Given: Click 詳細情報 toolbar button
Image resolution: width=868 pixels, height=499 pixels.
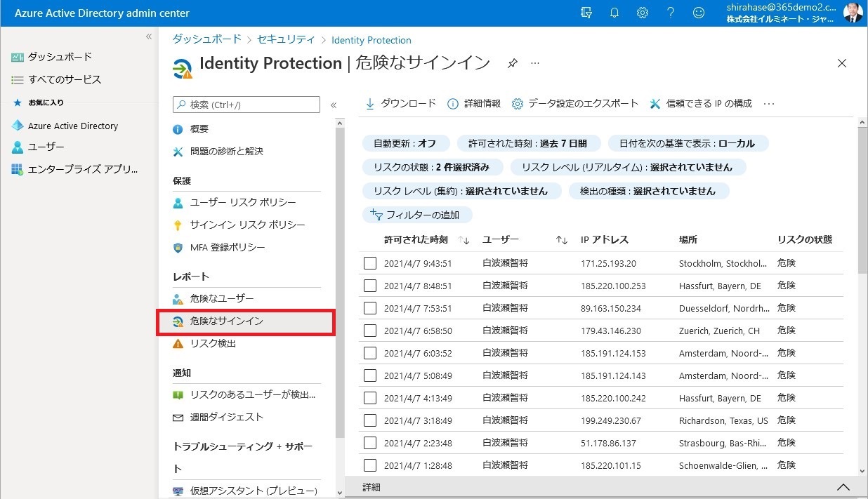Looking at the screenshot, I should tap(474, 104).
